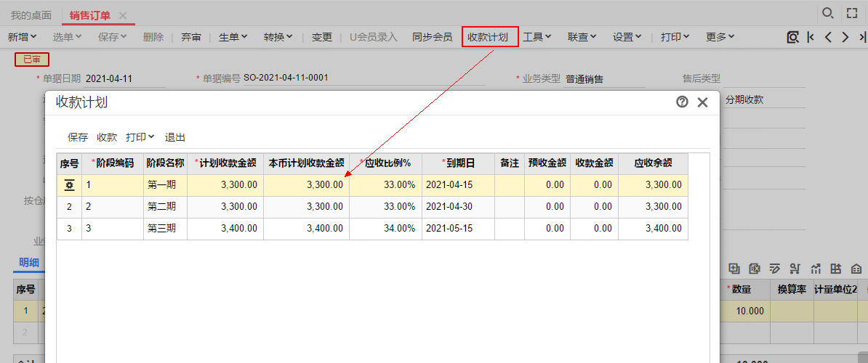This screenshot has width=868, height=363.
Task: Click the search magnifier icon at top right
Action: (827, 13)
